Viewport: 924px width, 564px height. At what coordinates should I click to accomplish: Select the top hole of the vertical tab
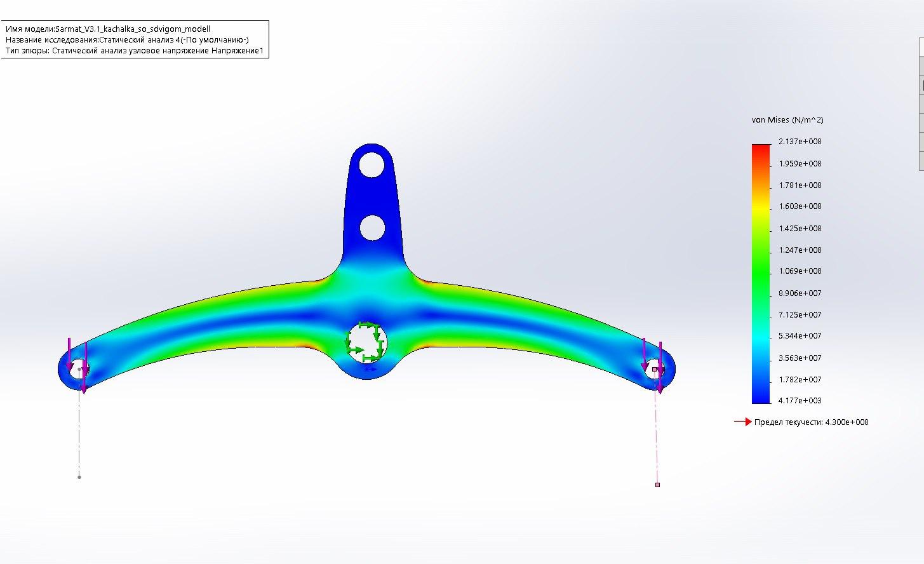(x=372, y=165)
